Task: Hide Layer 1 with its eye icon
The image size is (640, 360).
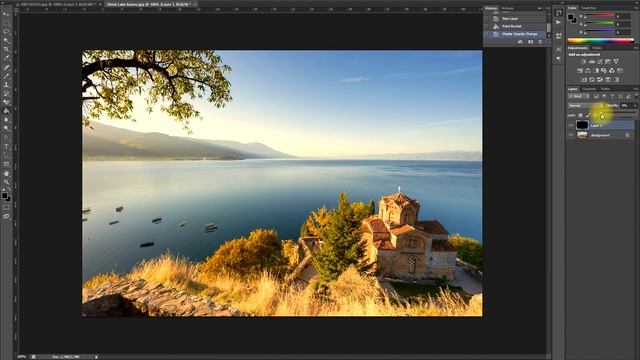Action: click(571, 125)
